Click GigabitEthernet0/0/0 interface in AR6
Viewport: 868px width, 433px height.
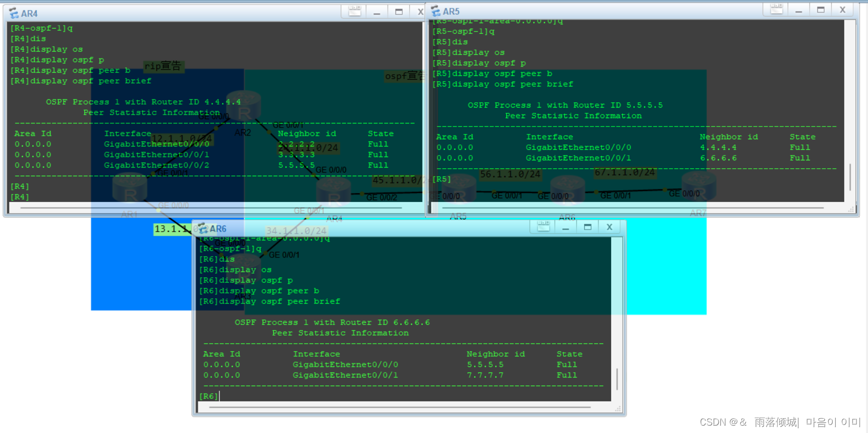coord(345,364)
